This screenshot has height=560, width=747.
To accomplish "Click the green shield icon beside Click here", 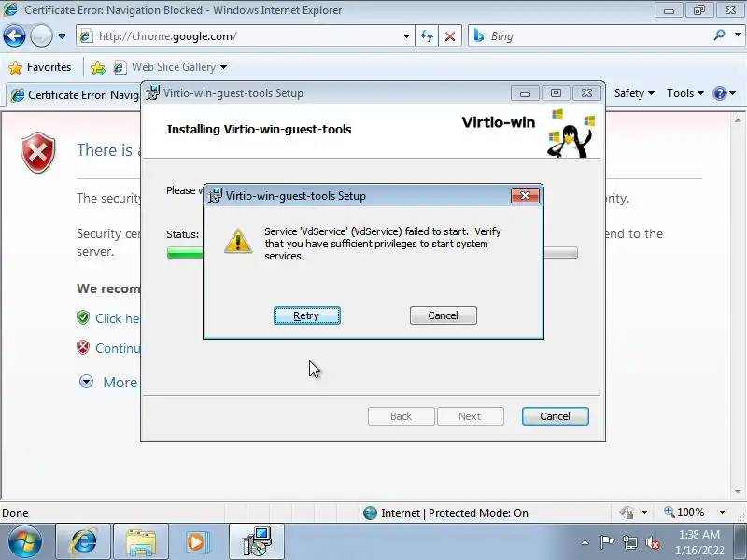I will (x=83, y=317).
